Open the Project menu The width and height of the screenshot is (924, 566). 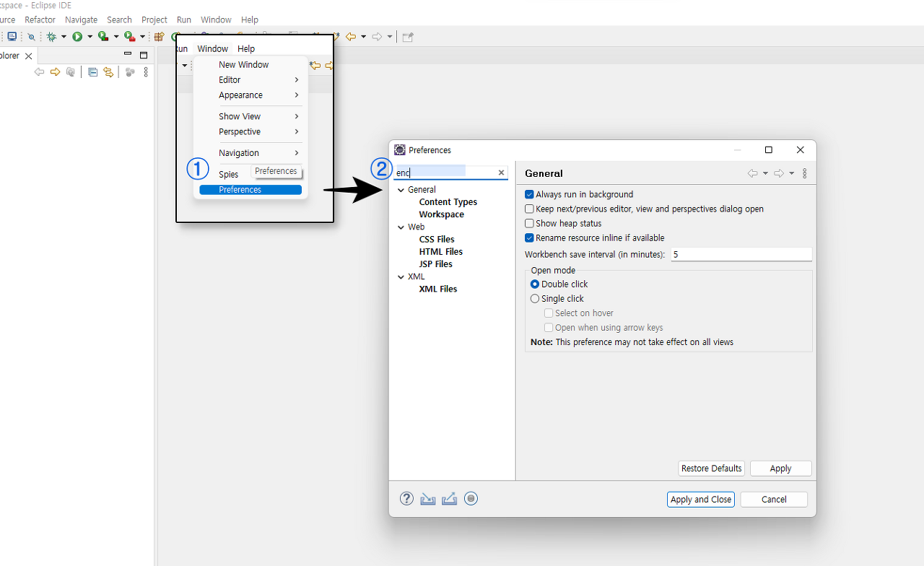point(154,19)
